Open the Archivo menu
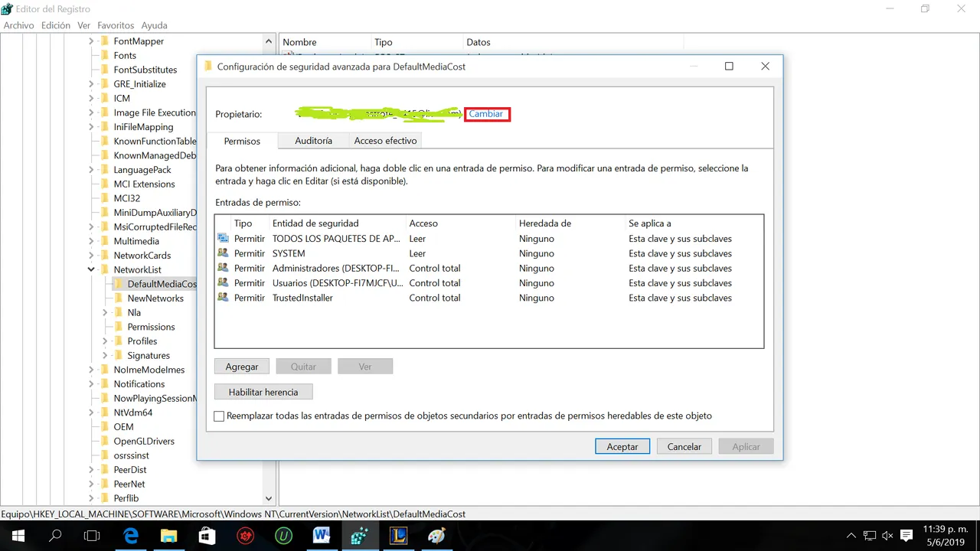The height and width of the screenshot is (551, 980). tap(19, 25)
